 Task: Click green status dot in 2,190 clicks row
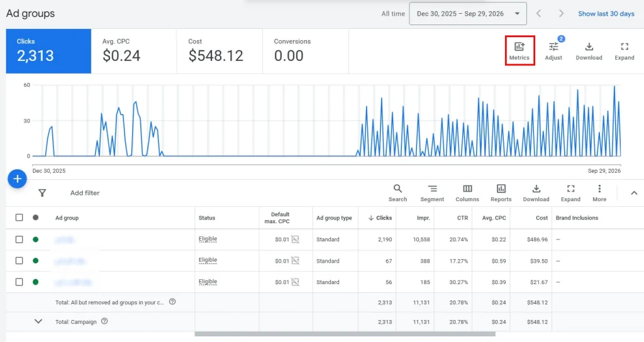(36, 240)
